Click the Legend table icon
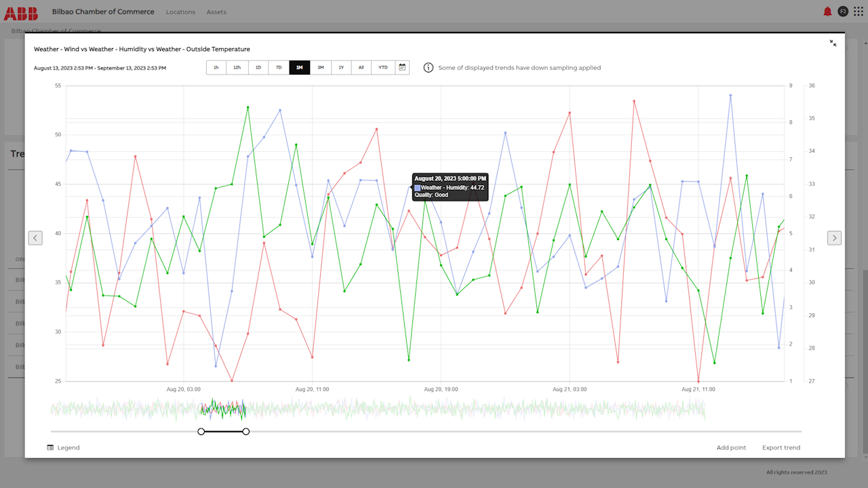Image resolution: width=868 pixels, height=488 pixels. click(50, 447)
